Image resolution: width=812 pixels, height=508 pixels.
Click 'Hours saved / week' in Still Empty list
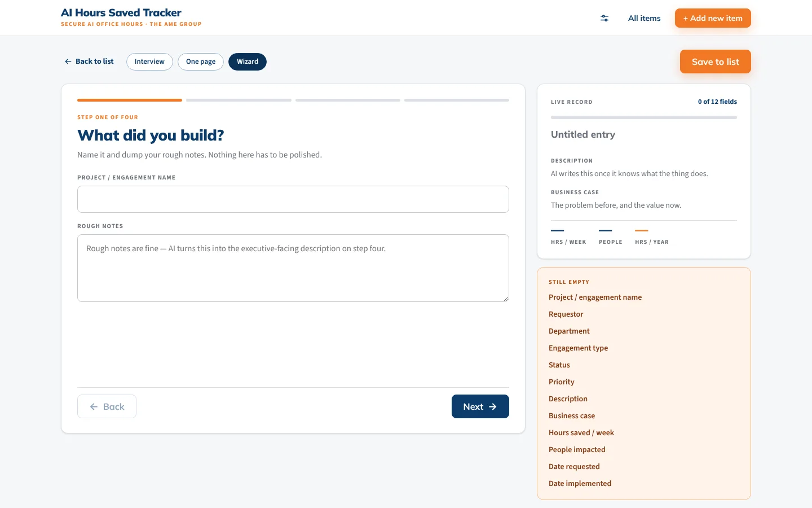tap(581, 433)
